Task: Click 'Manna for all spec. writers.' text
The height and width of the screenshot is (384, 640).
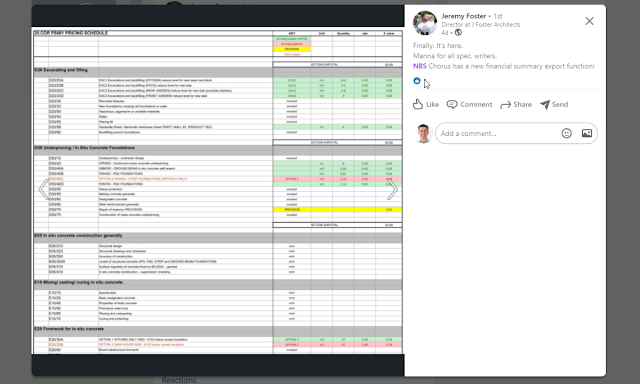Action: click(455, 56)
